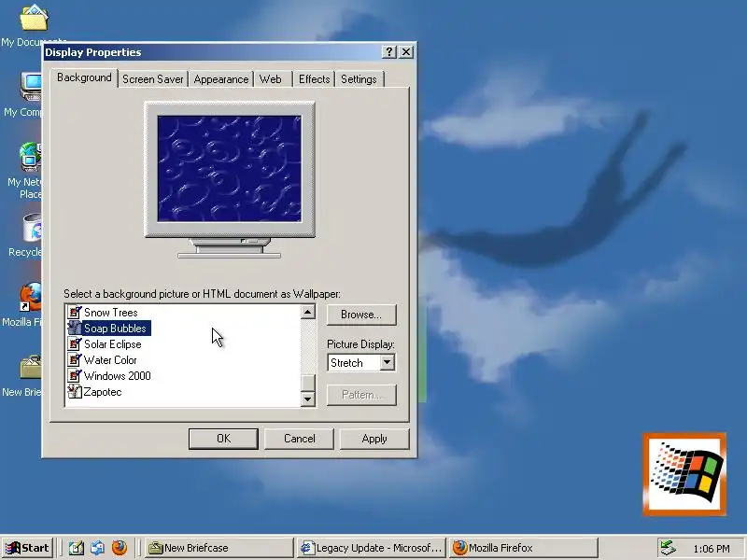The image size is (747, 560).
Task: Click the monitor wallpaper preview
Action: click(x=229, y=169)
